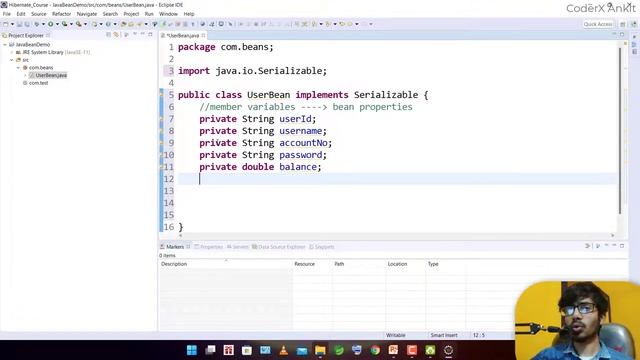Image resolution: width=640 pixels, height=360 pixels.
Task: Sort markers by Type column header
Action: point(445,264)
